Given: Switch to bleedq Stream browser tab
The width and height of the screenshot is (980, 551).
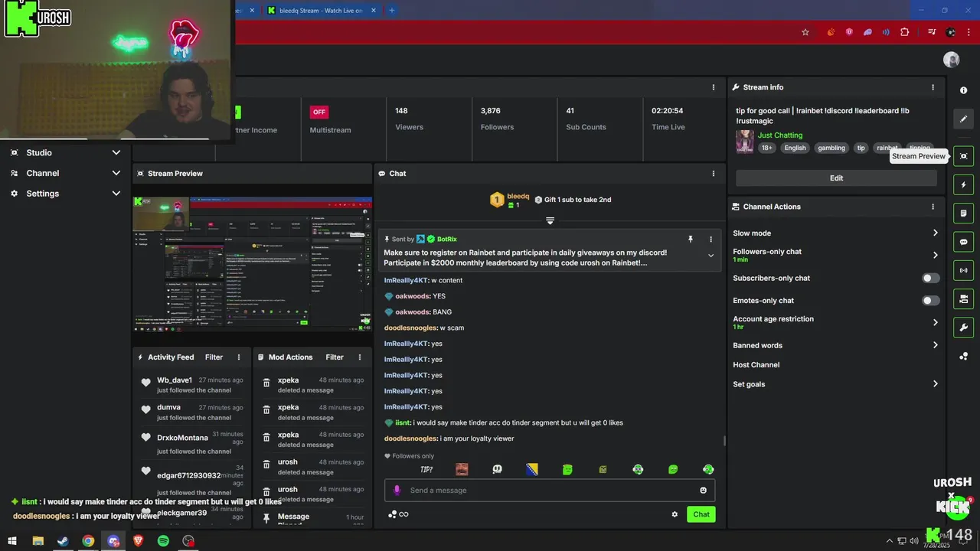Looking at the screenshot, I should click(x=320, y=11).
